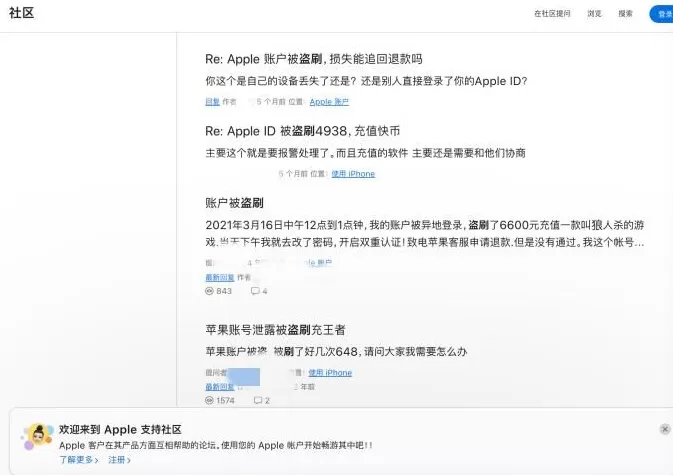This screenshot has height=475, width=673.
Task: Open the post titled 账户被盗刷
Action: point(234,203)
